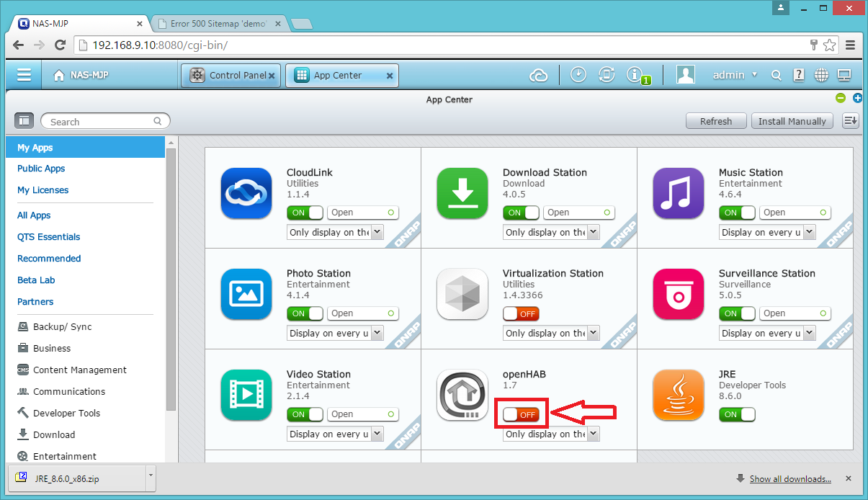Viewport: 868px width, 500px height.
Task: Minimize App Center with green minus icon
Action: coord(840,98)
